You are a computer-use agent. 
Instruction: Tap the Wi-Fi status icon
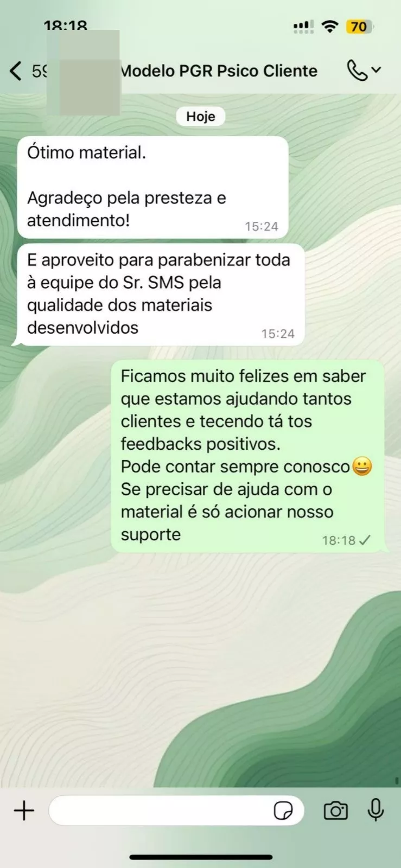point(330,27)
